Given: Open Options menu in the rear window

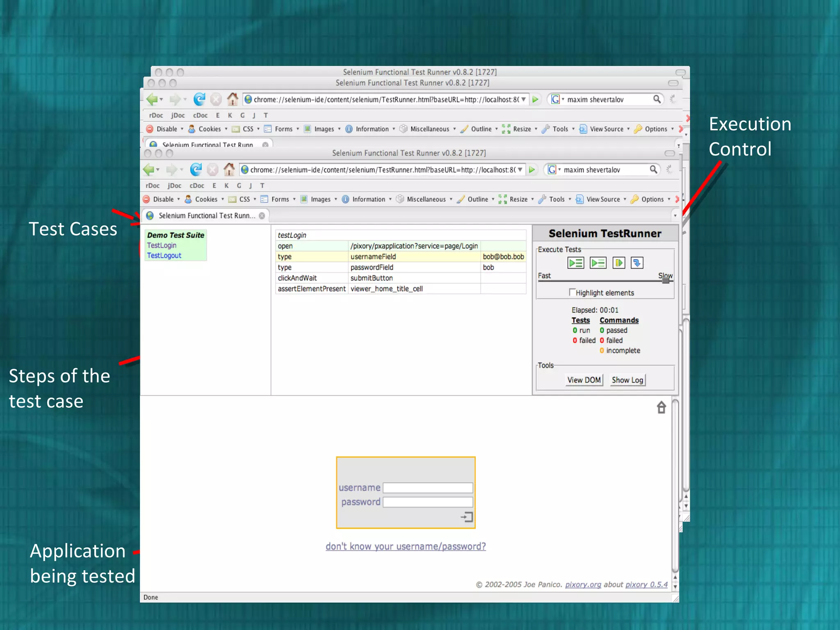Looking at the screenshot, I should pyautogui.click(x=654, y=129).
